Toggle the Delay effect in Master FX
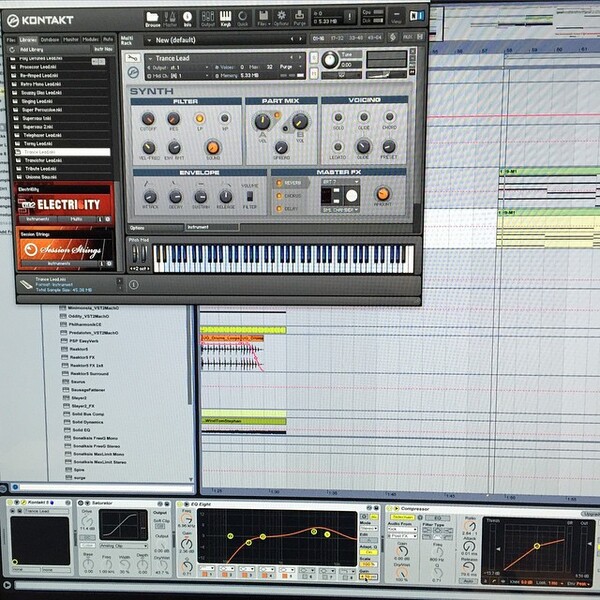Viewport: 600px width, 600px height. coord(287,209)
